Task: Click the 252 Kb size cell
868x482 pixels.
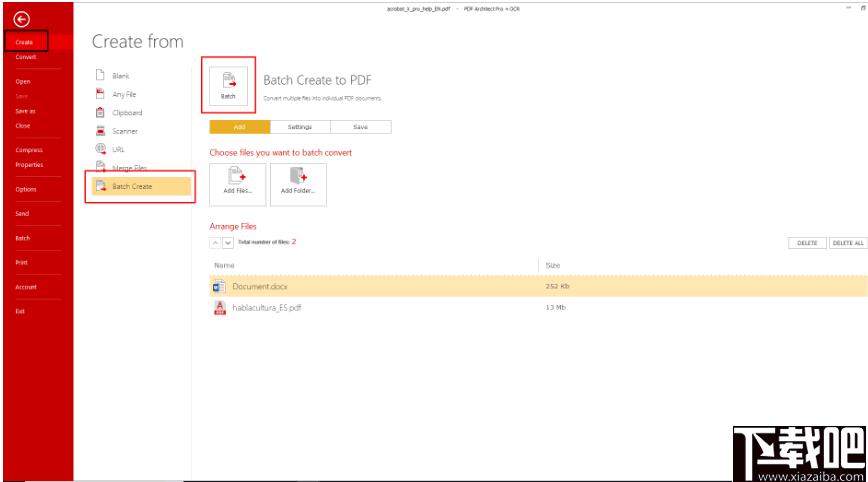Action: (557, 286)
